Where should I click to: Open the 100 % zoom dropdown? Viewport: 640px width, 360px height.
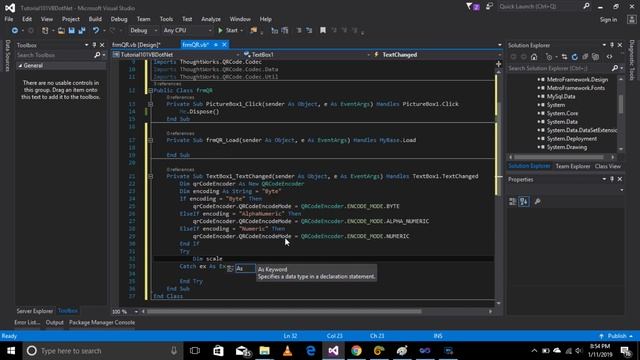[136, 311]
